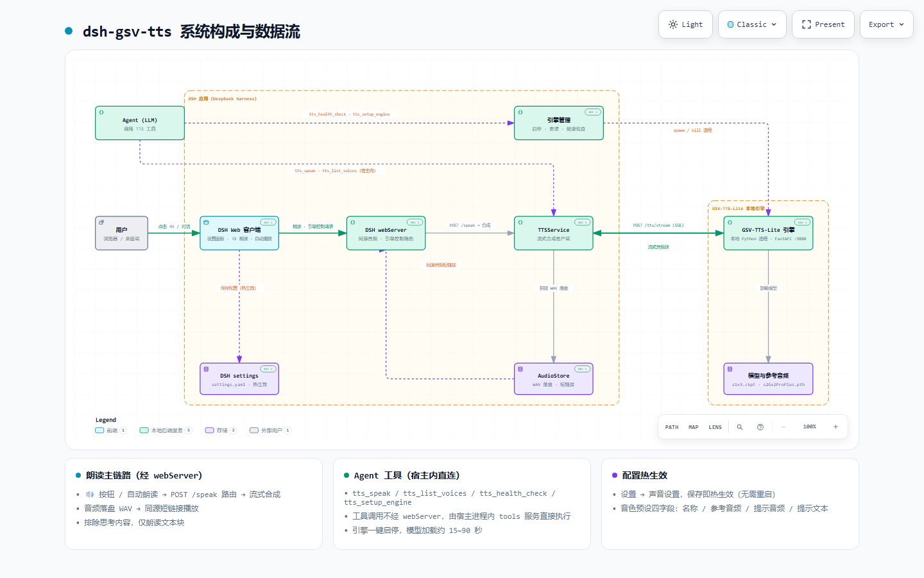The image size is (924, 578).
Task: Open the src badge on DSH Web 客户端
Action: coord(268,222)
